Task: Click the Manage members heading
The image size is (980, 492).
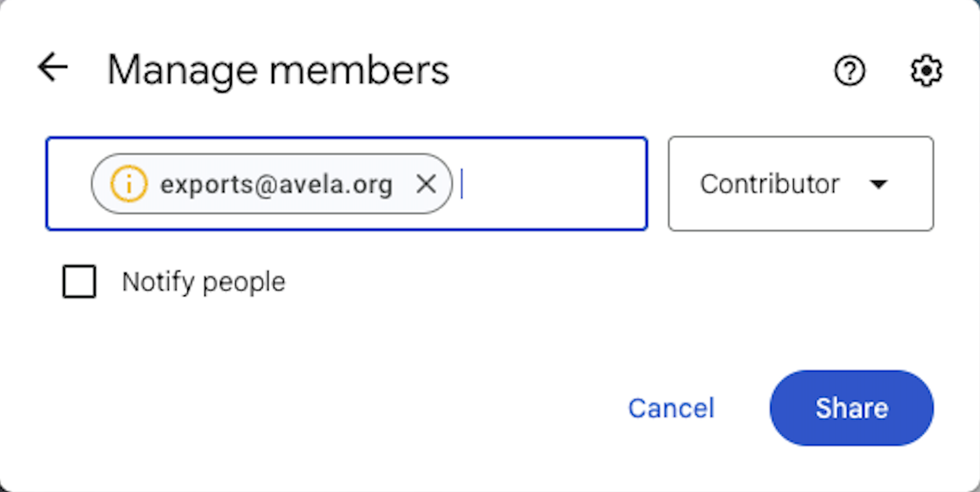Action: (278, 70)
